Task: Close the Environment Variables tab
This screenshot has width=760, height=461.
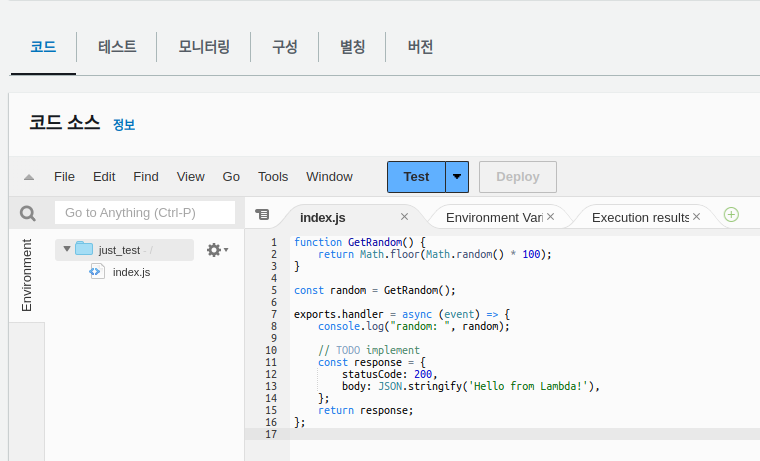Action: (551, 217)
